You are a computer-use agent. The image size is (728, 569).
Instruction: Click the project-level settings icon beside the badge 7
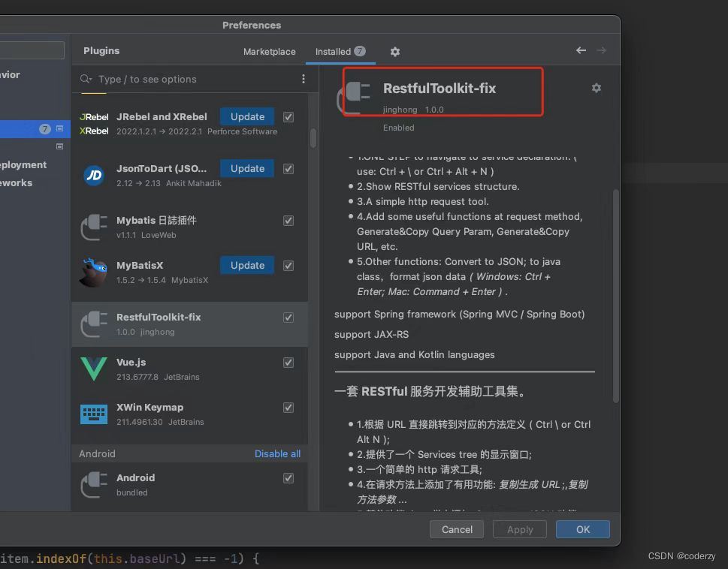click(59, 128)
